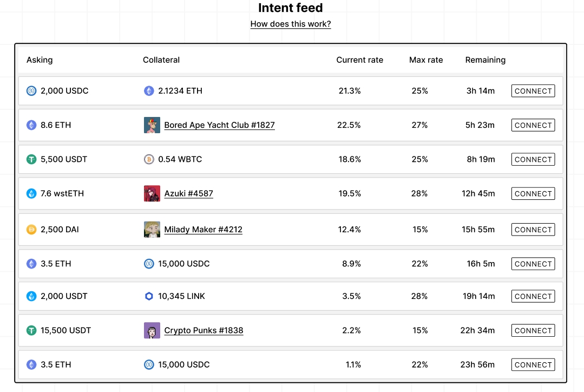Click the USDC icon beside 2,000 USDC

(x=31, y=91)
